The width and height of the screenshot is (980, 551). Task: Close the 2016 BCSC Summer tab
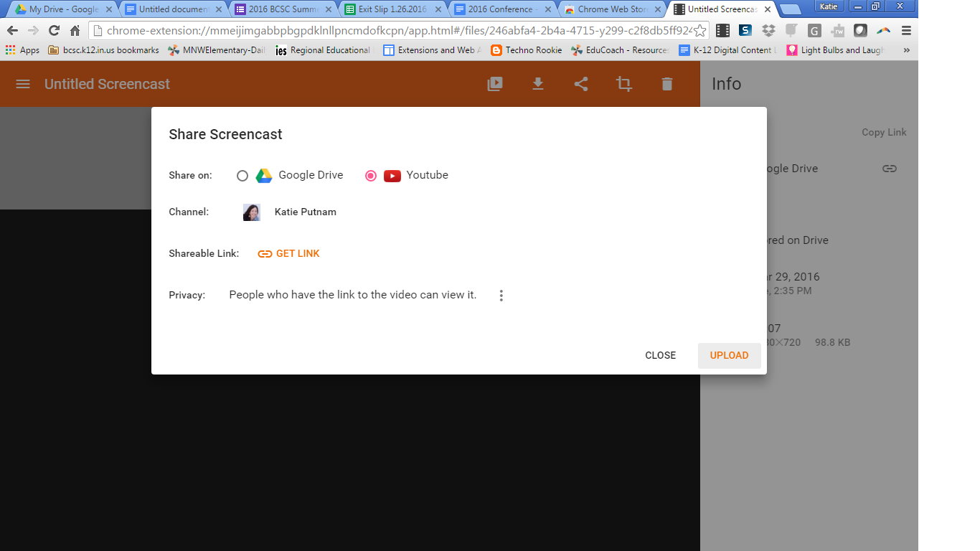click(329, 9)
